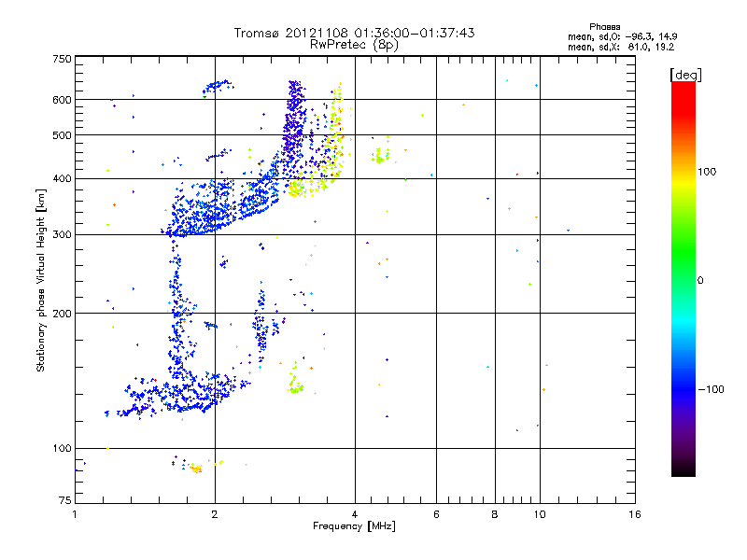
Task: Click the x-axis label '6'
Action: pyautogui.click(x=436, y=514)
